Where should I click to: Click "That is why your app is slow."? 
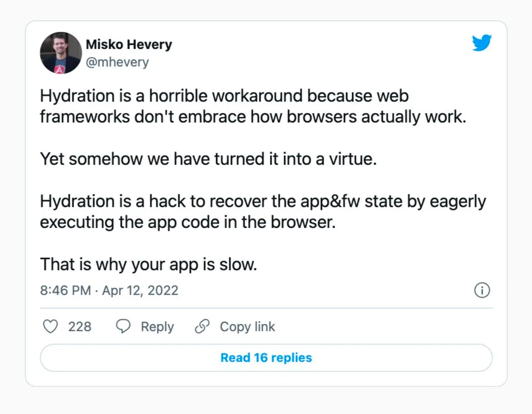point(149,265)
